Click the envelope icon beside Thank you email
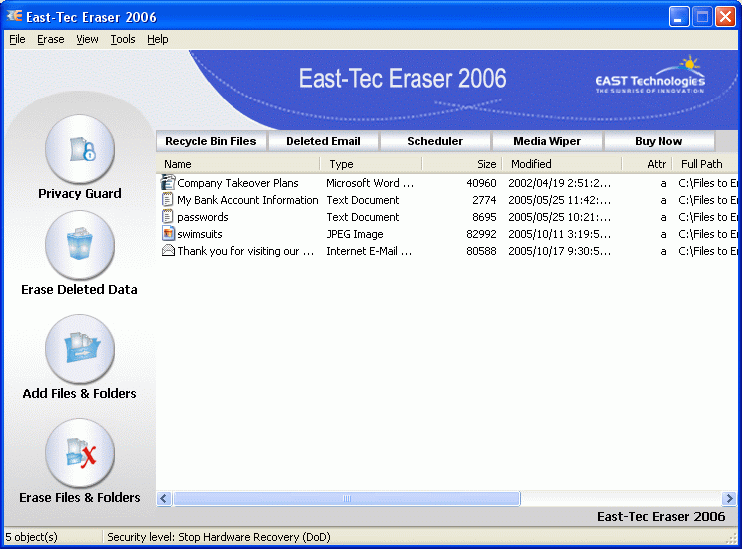 [x=168, y=250]
